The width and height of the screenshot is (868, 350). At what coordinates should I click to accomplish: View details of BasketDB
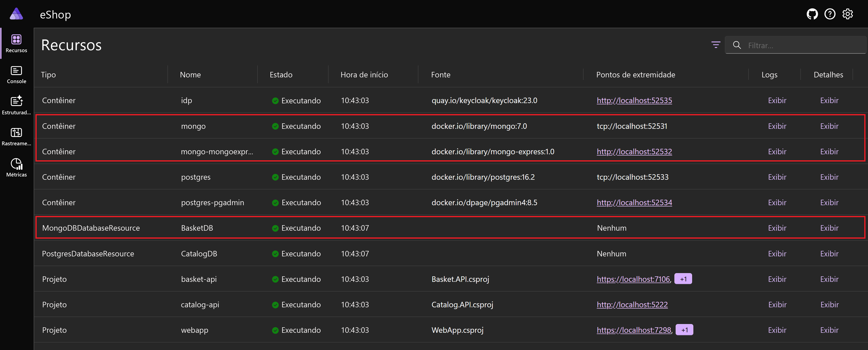click(x=829, y=228)
